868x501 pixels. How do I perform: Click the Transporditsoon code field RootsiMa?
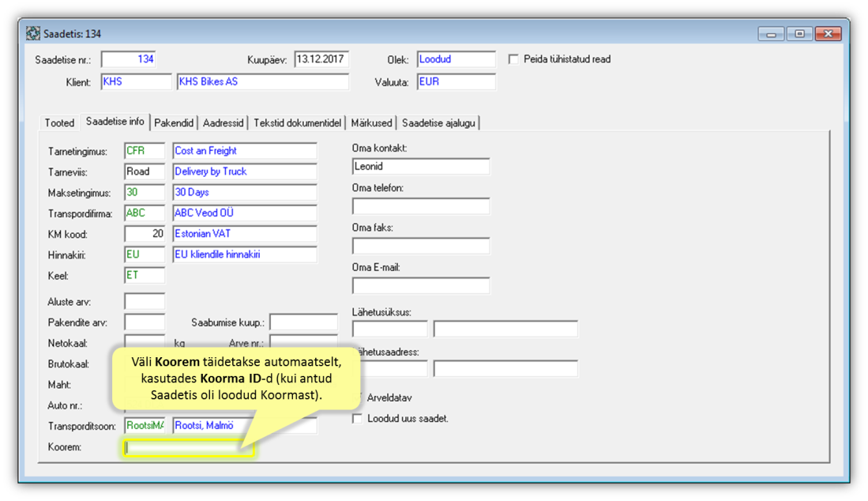[x=145, y=426]
